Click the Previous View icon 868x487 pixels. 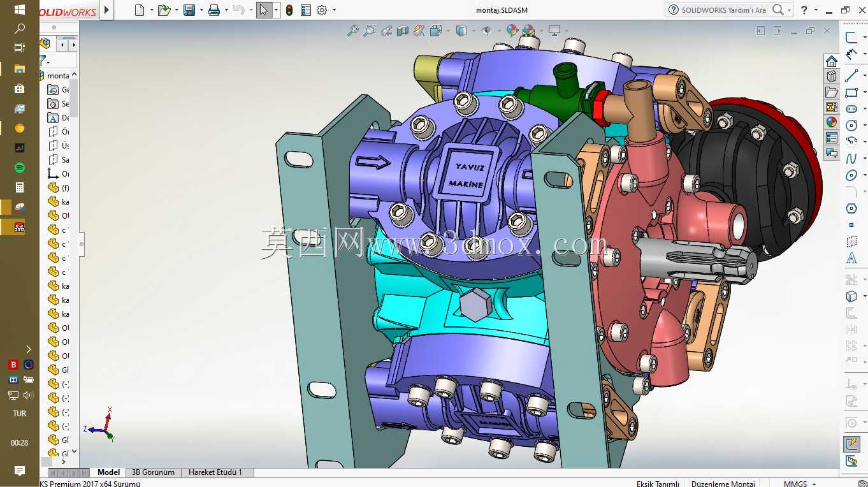386,31
